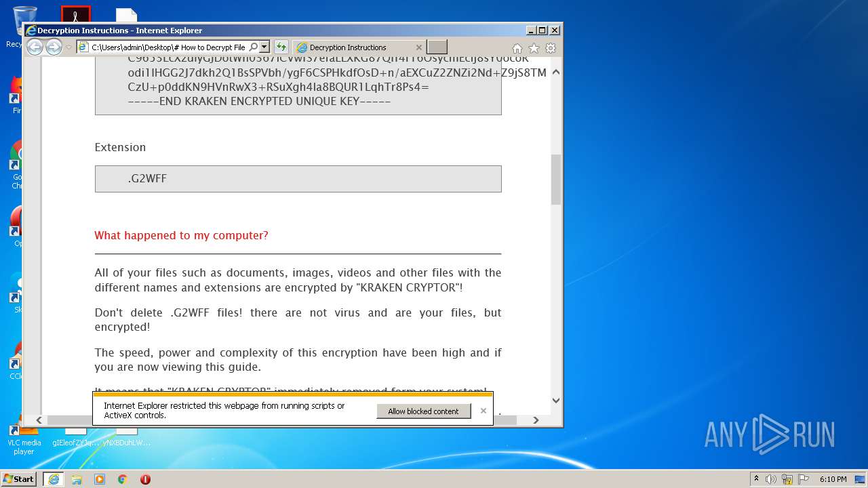The height and width of the screenshot is (488, 868).
Task: Maximize the Internet Explorer window
Action: [542, 30]
